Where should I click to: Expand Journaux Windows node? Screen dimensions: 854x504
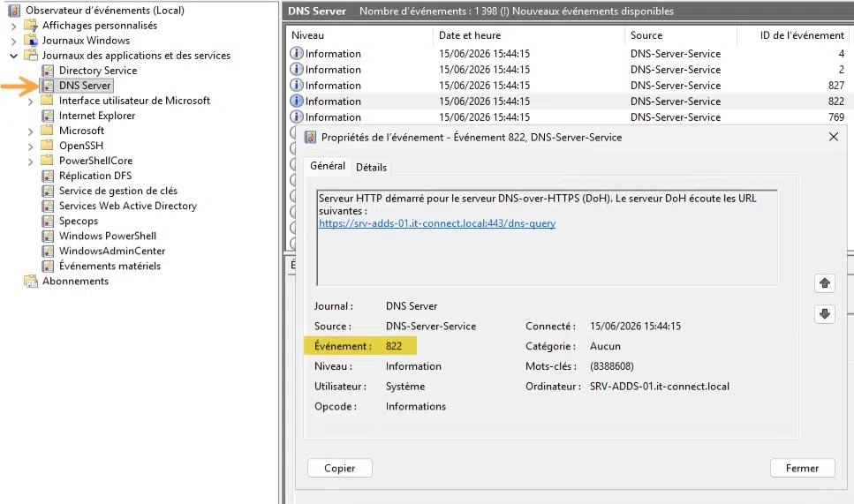(13, 41)
